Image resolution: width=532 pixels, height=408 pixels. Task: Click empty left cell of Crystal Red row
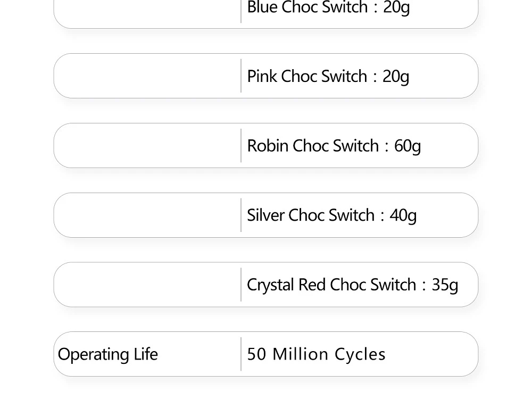coord(147,285)
